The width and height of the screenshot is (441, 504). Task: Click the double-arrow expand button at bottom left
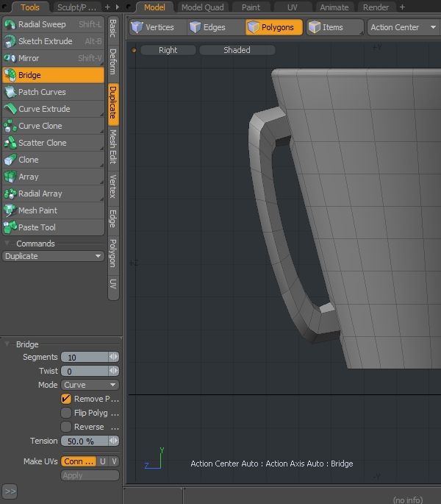point(10,491)
